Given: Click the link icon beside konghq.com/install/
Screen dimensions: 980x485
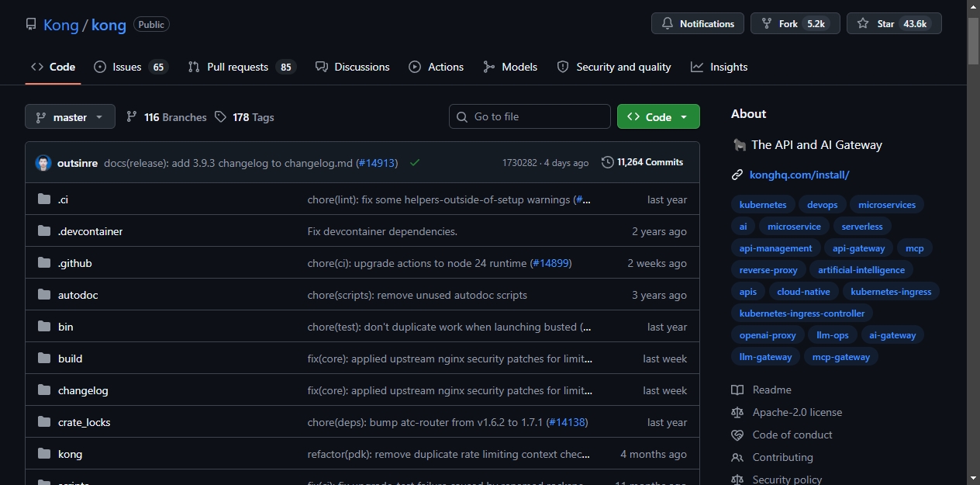Looking at the screenshot, I should point(737,175).
